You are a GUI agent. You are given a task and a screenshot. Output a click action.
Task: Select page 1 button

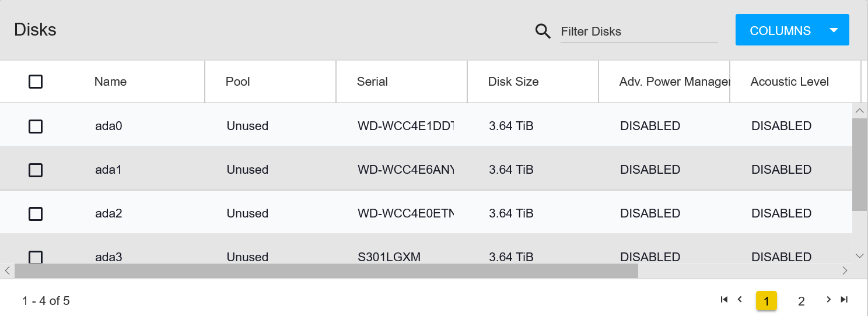click(x=766, y=301)
